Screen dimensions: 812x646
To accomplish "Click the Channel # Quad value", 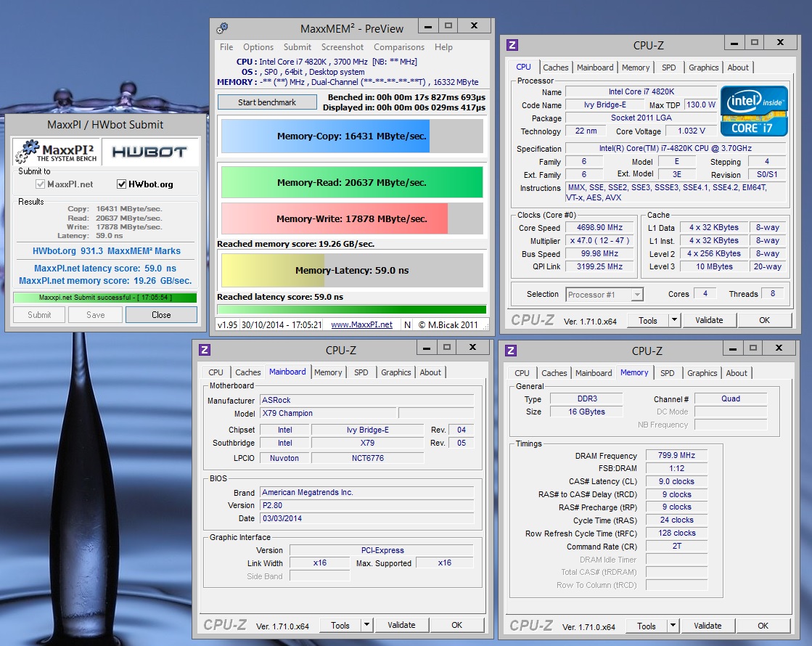I will pos(731,399).
